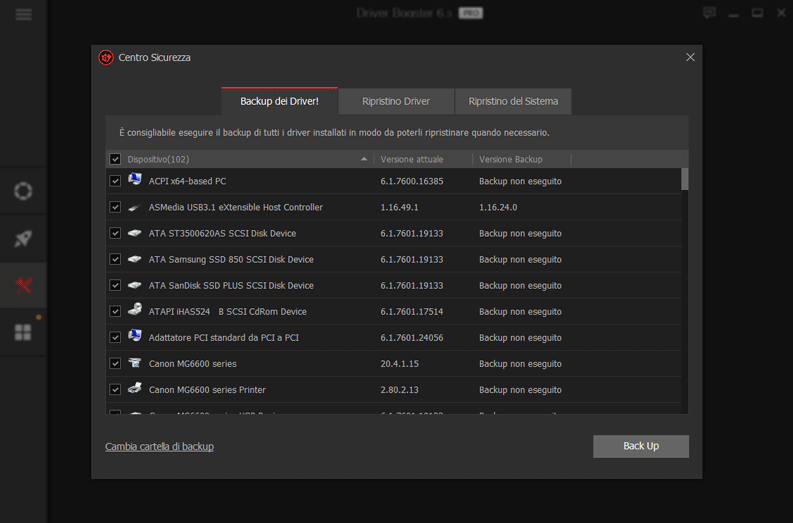Click version 20.4.1.15 for Canon MG6600
Viewport: 793px width, 523px height.
(x=400, y=364)
